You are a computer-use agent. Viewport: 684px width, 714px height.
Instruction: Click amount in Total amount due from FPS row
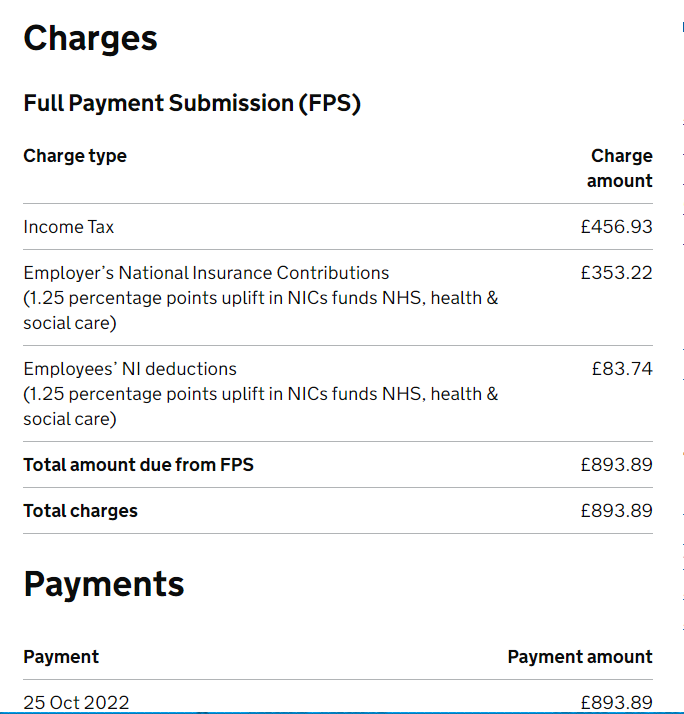(616, 465)
